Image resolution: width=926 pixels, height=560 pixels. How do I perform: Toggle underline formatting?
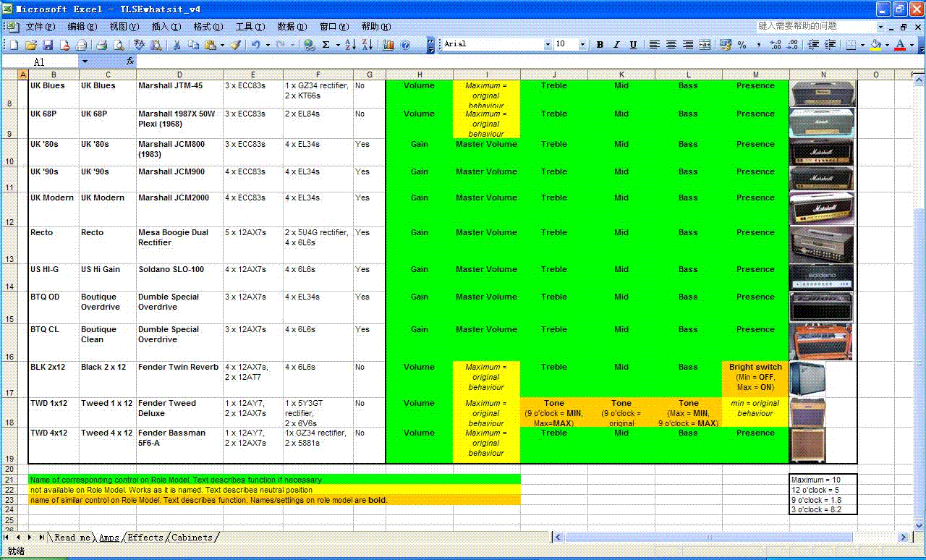633,45
